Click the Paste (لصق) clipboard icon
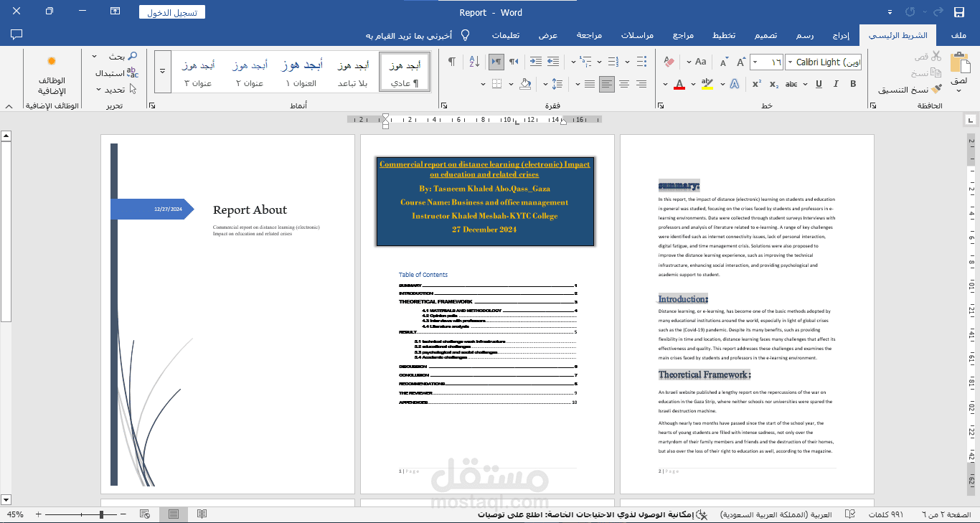 pos(959,62)
